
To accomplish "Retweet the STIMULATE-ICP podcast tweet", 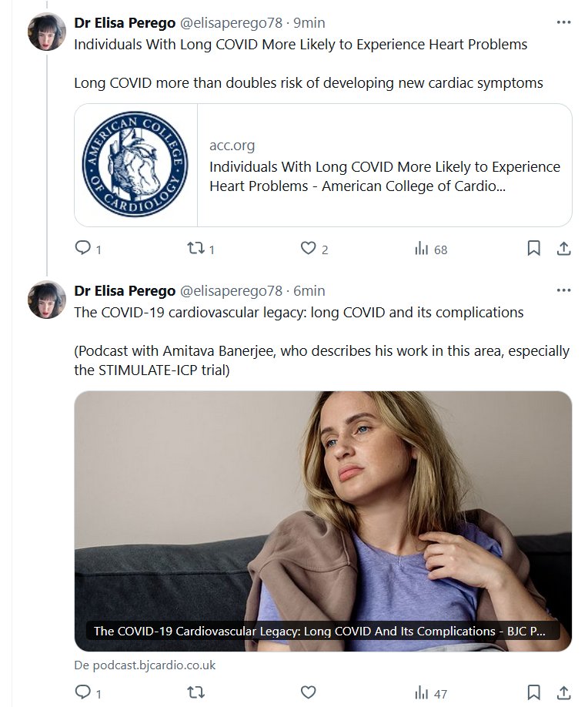I will 195,693.
